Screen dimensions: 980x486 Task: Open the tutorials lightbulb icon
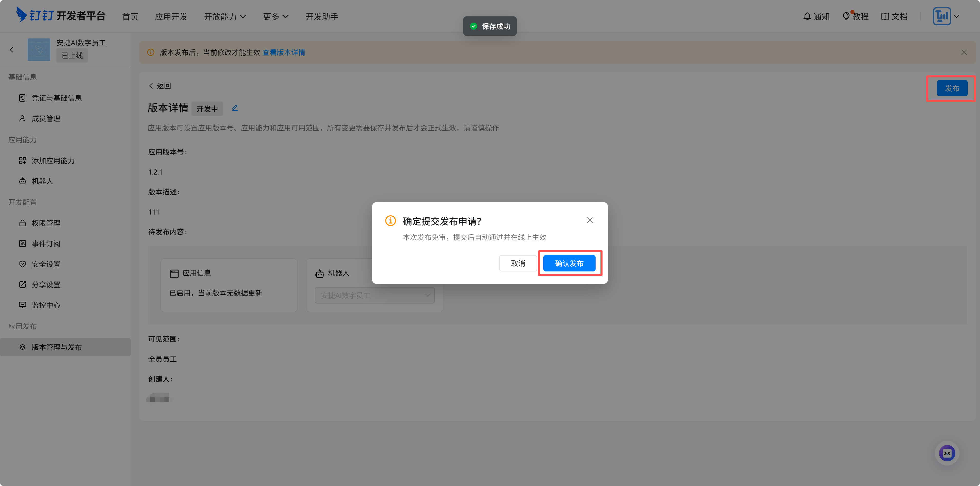tap(846, 16)
